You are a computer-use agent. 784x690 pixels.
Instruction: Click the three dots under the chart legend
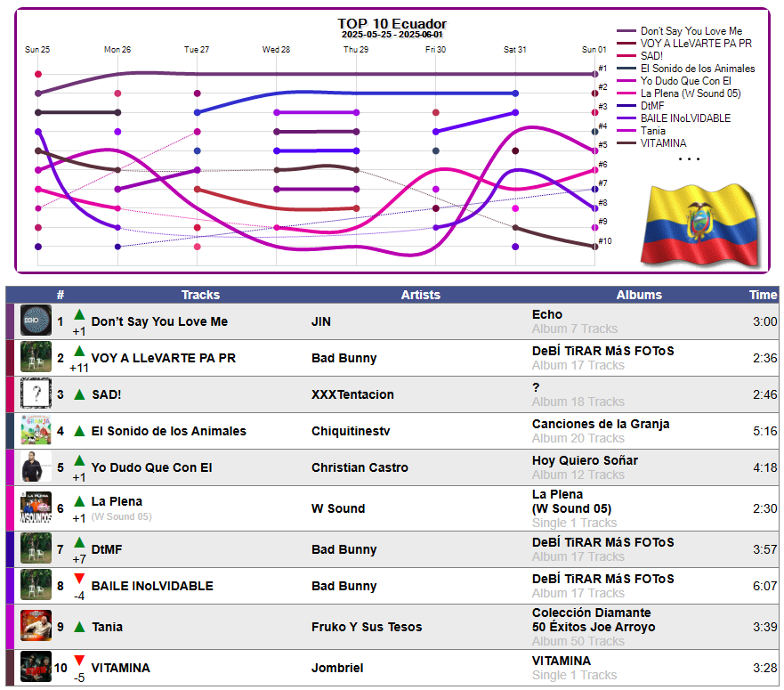coord(689,159)
